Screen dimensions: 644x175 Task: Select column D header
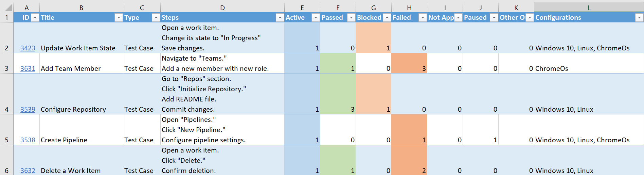[222, 7]
